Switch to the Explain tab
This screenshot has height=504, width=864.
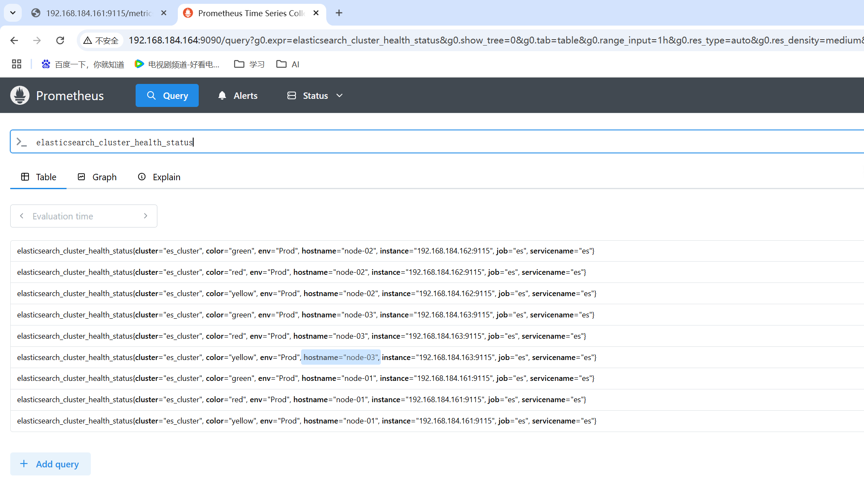point(159,177)
